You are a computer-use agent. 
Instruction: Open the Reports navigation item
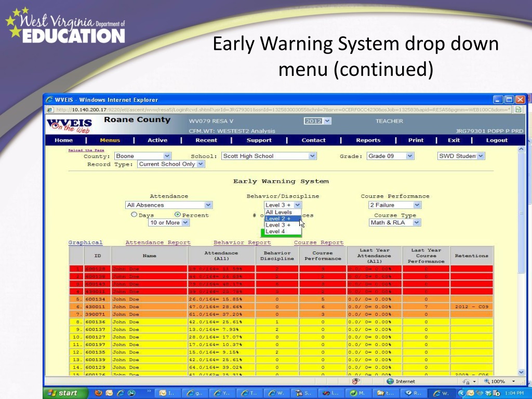tap(368, 140)
